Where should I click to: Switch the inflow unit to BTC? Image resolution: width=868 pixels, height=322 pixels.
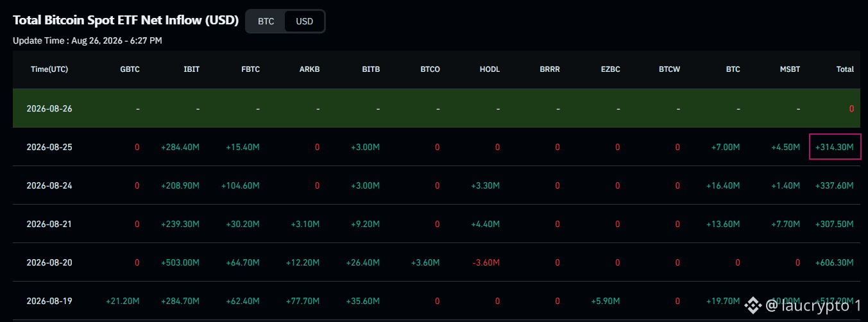(266, 21)
